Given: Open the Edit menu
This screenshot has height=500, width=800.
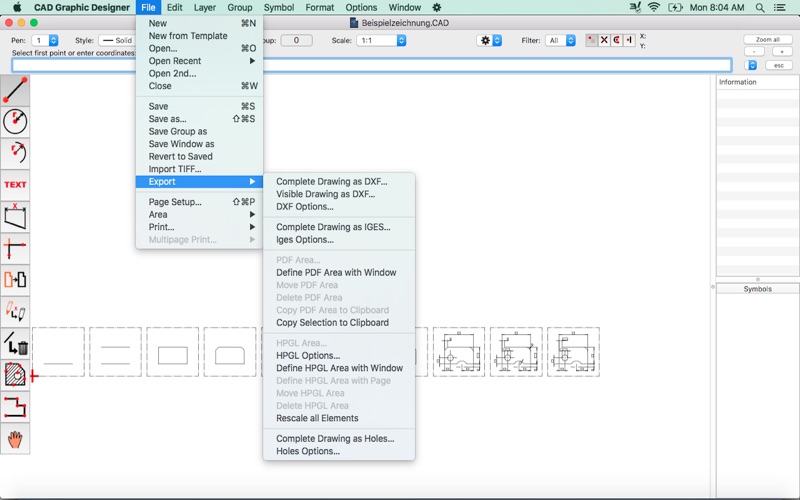Looking at the screenshot, I should pos(174,8).
